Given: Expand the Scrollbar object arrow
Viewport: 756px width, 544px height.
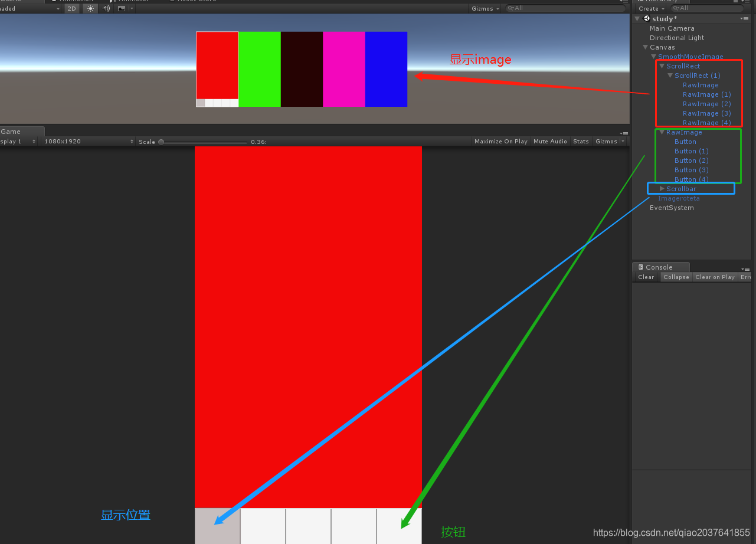Looking at the screenshot, I should click(x=662, y=189).
